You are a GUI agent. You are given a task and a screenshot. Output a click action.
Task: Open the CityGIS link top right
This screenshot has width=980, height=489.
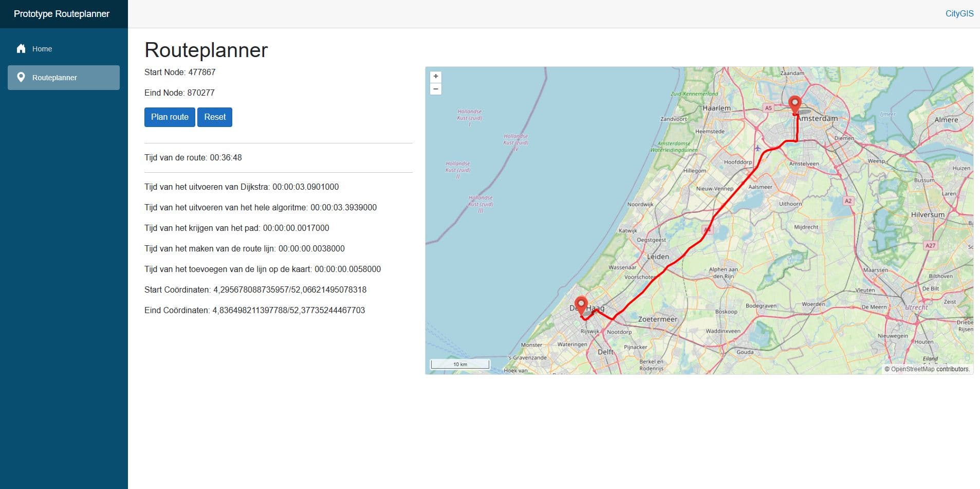959,13
